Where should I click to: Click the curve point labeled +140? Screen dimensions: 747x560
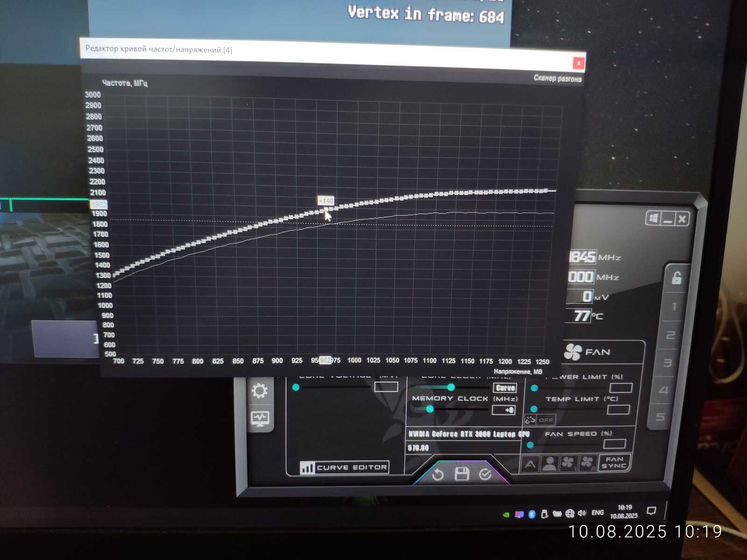[x=326, y=210]
